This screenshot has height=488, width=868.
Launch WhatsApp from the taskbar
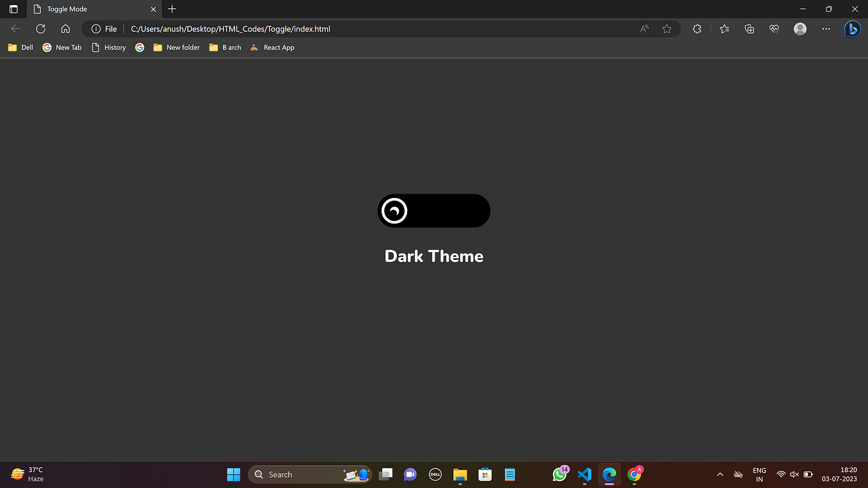(x=560, y=475)
